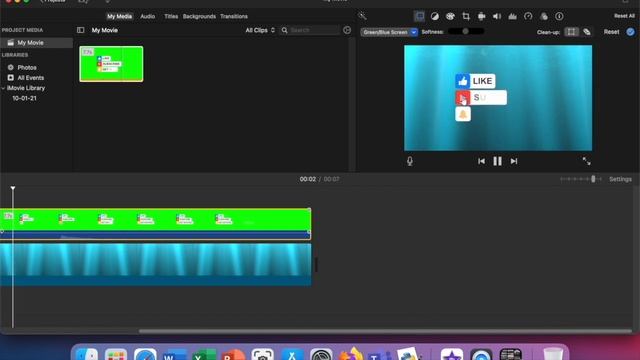Switch to the Transitions tab
Viewport: 640px width, 360px height.
point(234,16)
